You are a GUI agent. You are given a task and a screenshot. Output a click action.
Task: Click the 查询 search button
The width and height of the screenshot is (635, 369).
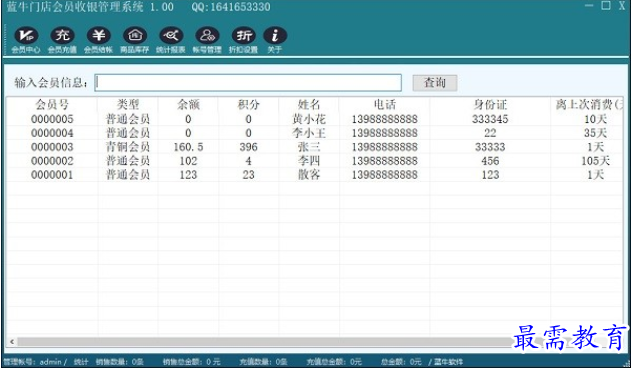(x=435, y=83)
